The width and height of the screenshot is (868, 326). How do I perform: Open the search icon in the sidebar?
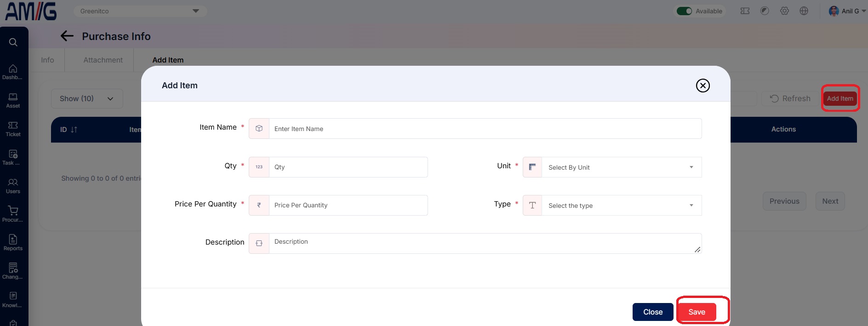click(13, 42)
